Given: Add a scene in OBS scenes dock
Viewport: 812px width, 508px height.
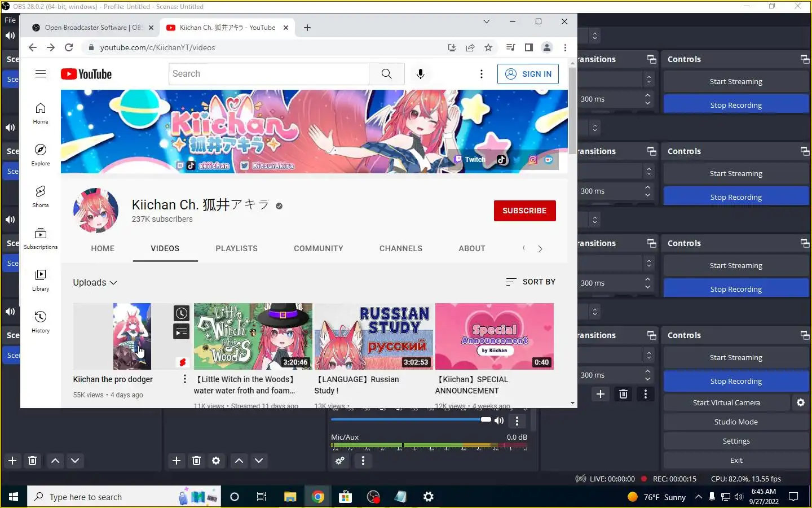Looking at the screenshot, I should 12,461.
